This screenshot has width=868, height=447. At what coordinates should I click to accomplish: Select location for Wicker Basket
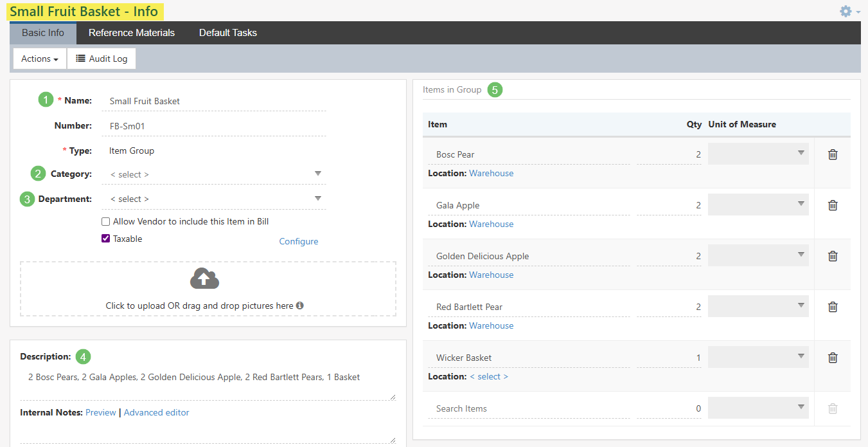click(x=489, y=376)
